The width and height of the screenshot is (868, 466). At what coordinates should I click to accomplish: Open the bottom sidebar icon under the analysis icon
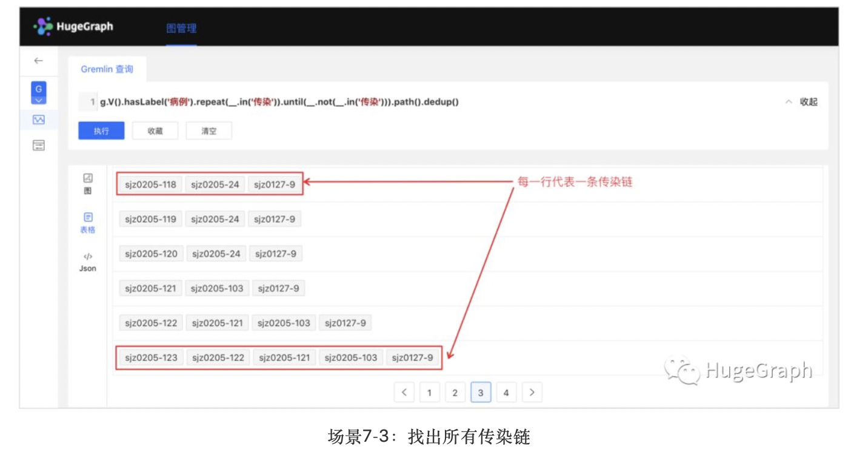(39, 146)
